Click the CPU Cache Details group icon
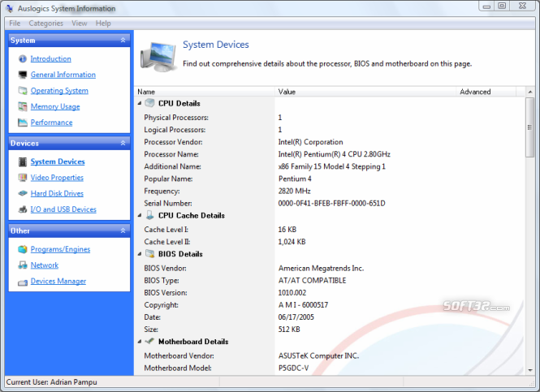This screenshot has width=540, height=392. (x=149, y=215)
